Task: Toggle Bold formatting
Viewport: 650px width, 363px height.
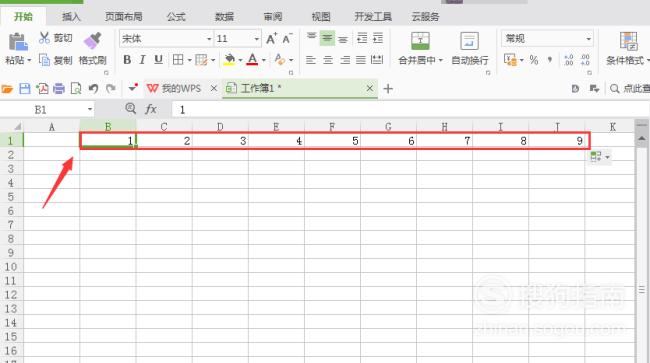Action: tap(127, 60)
